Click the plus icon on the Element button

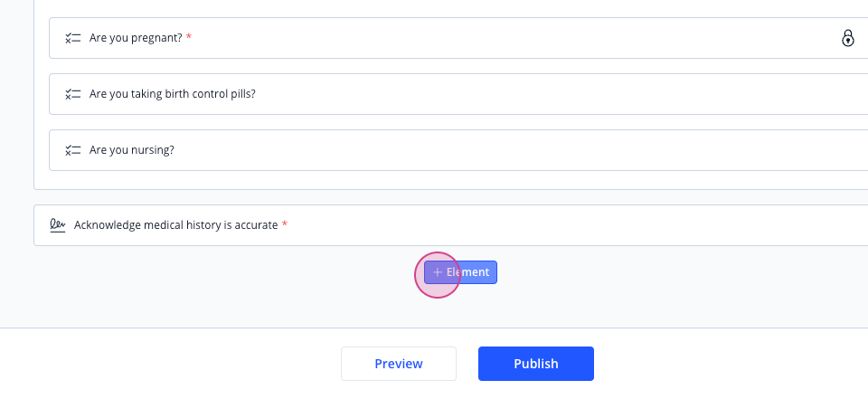point(438,272)
